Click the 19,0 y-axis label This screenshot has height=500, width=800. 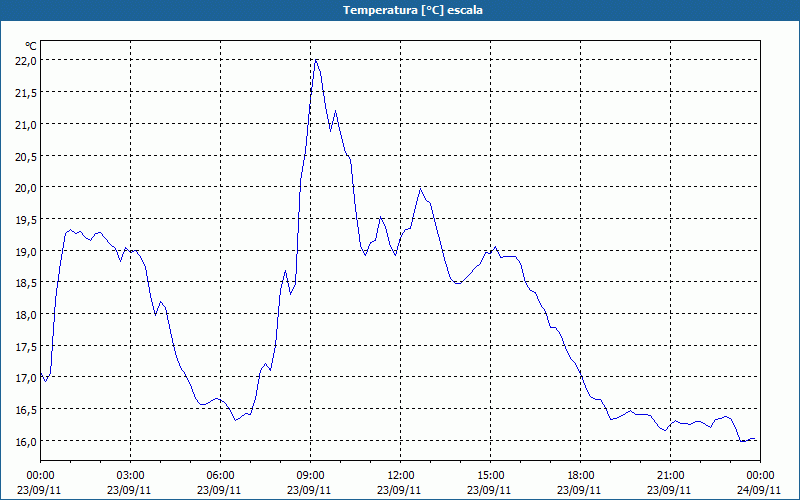click(x=26, y=252)
